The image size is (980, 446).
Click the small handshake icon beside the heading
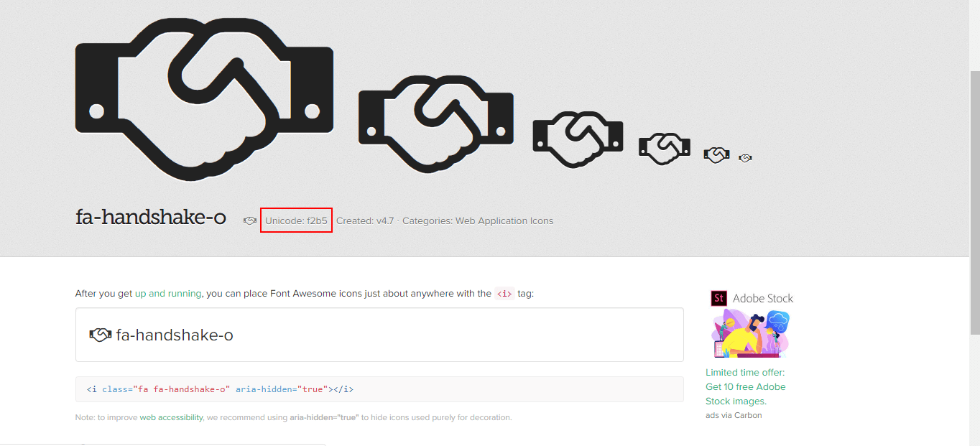(x=250, y=221)
